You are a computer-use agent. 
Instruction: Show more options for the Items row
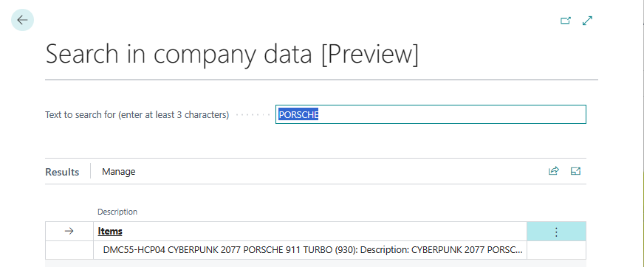pos(556,232)
